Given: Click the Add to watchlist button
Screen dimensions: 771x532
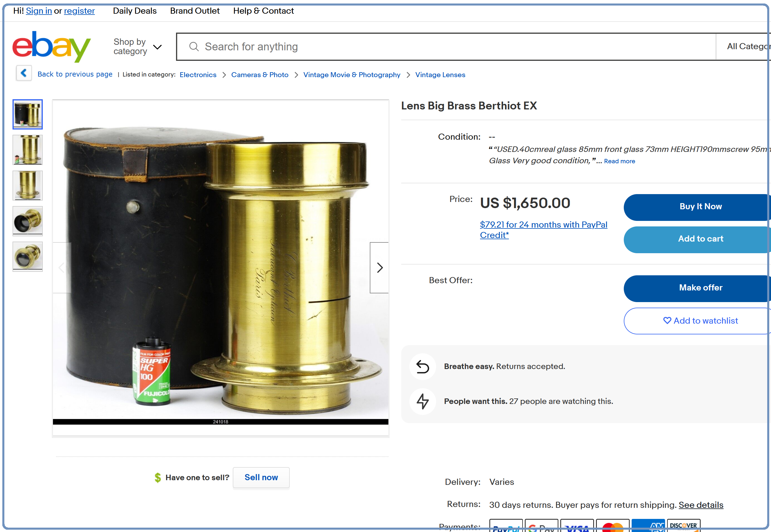Looking at the screenshot, I should 698,321.
